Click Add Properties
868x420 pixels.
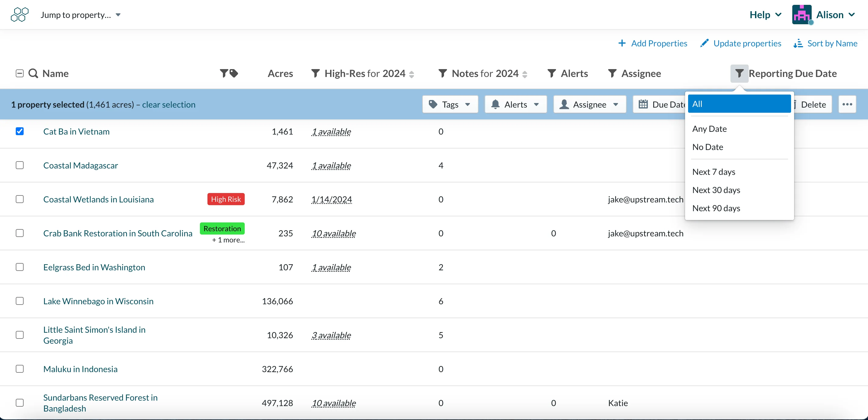pyautogui.click(x=652, y=43)
